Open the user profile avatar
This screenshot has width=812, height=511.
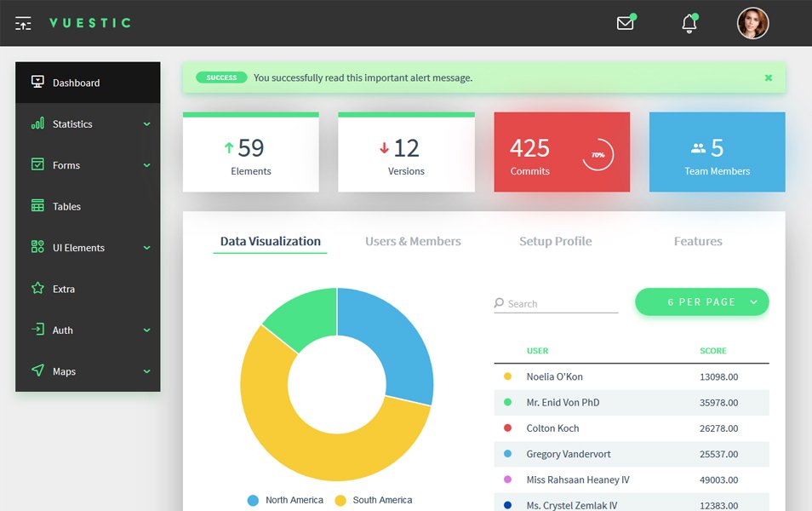coord(752,23)
